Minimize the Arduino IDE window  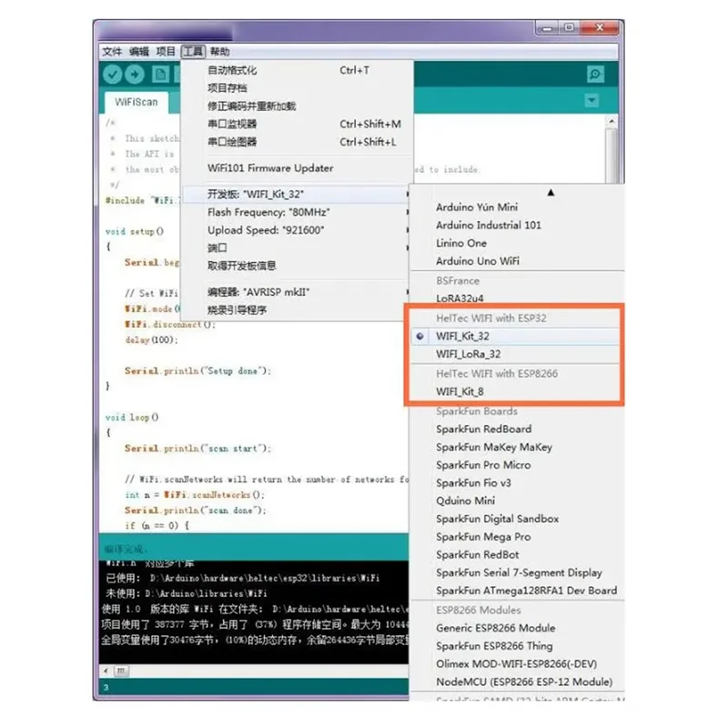pyautogui.click(x=548, y=28)
